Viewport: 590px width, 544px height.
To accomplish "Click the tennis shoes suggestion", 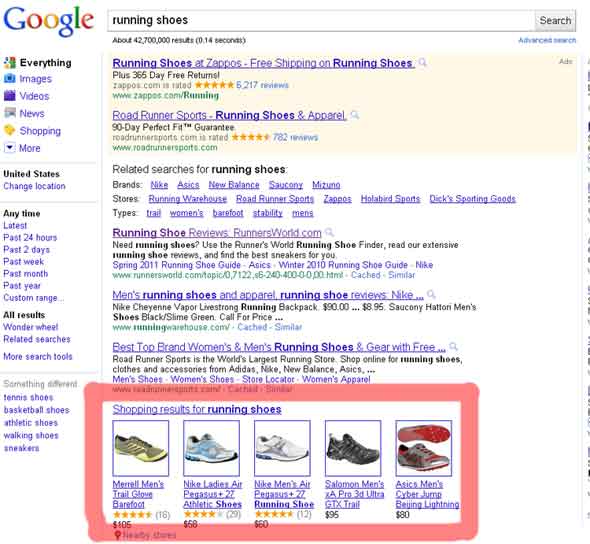I will click(x=28, y=397).
